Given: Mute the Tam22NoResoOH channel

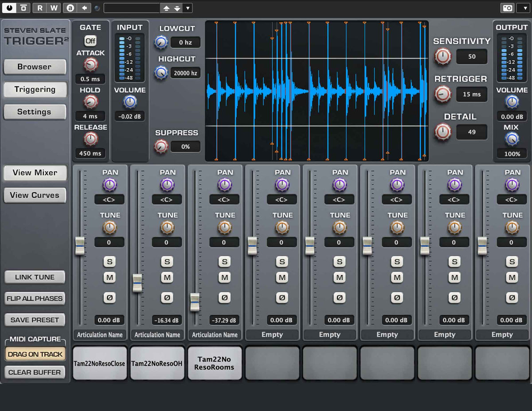Looking at the screenshot, I should click(167, 278).
